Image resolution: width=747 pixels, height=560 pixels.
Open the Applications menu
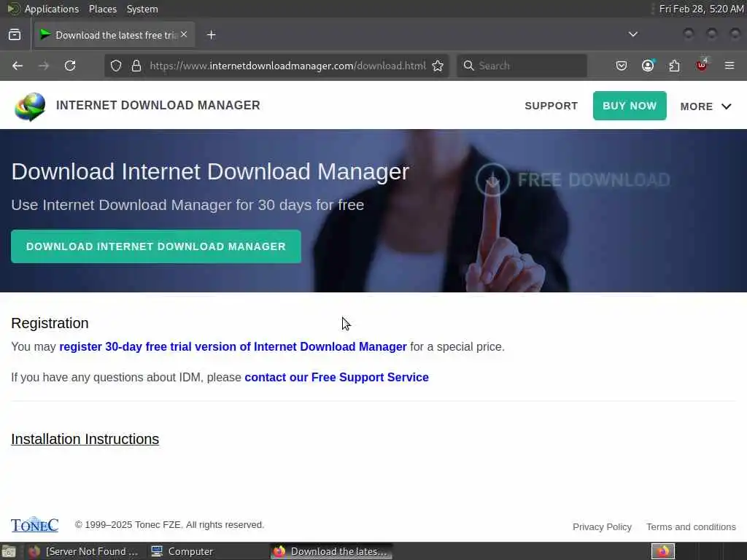point(52,9)
